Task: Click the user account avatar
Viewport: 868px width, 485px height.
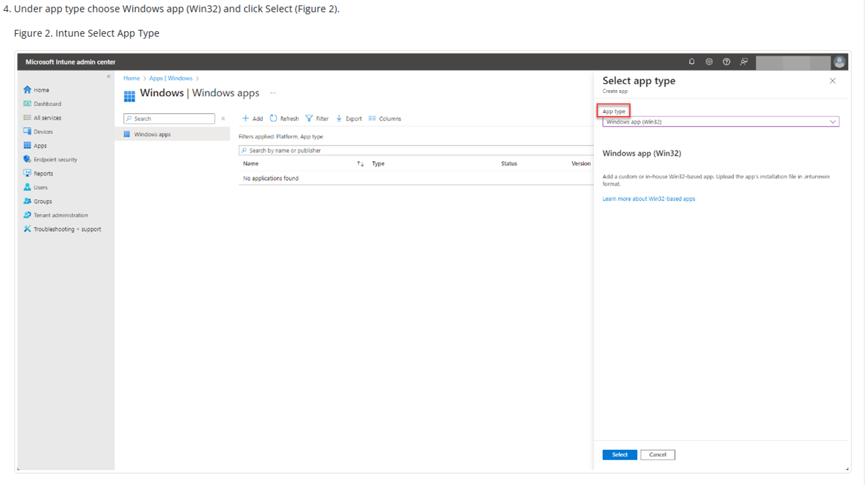Action: tap(840, 62)
